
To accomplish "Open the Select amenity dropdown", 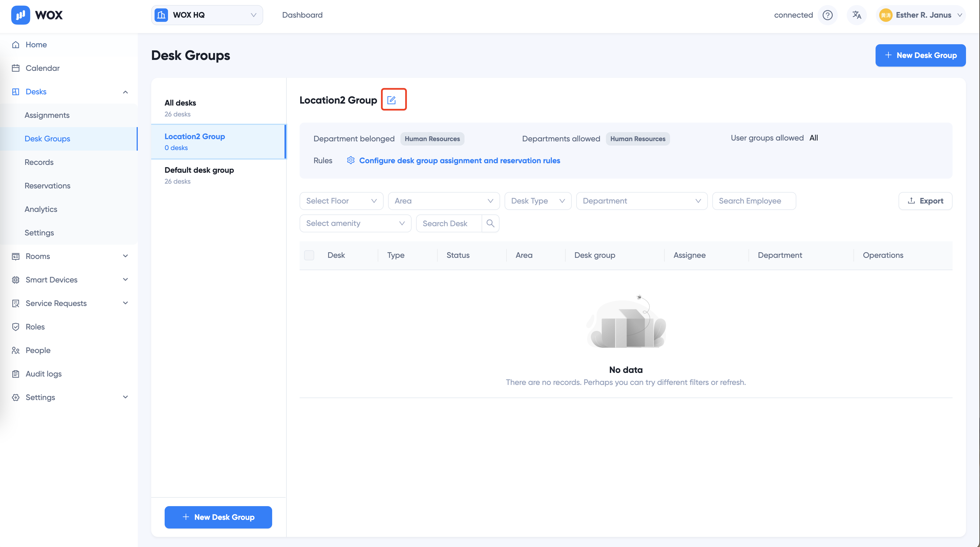I will point(355,223).
